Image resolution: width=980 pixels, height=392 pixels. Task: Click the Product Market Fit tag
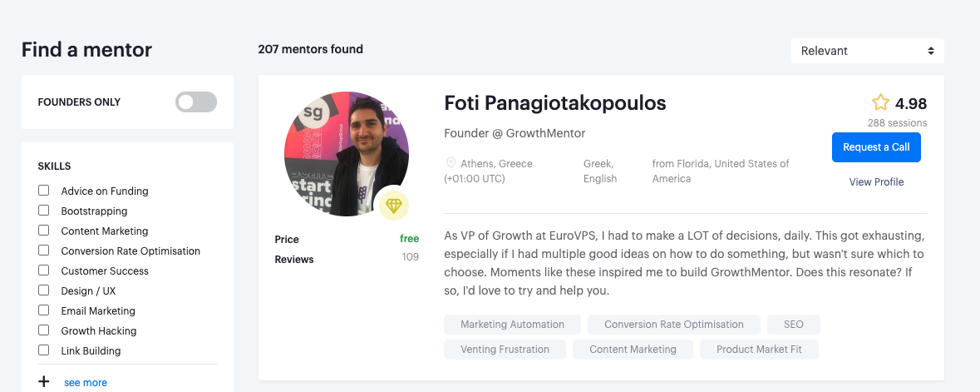pos(759,350)
